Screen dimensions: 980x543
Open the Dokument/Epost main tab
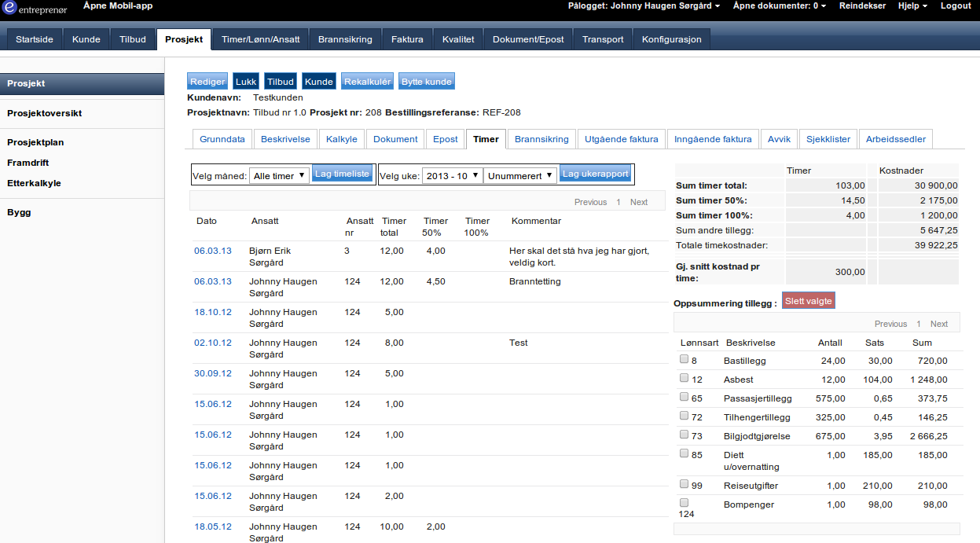point(528,39)
